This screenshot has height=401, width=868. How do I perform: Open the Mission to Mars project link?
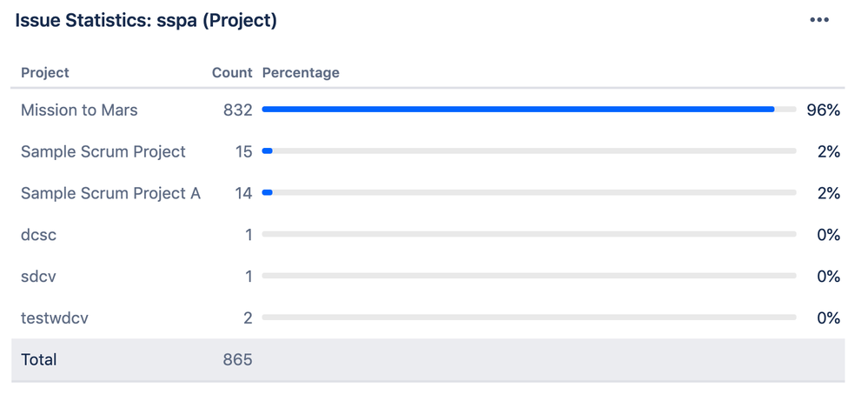click(x=79, y=110)
